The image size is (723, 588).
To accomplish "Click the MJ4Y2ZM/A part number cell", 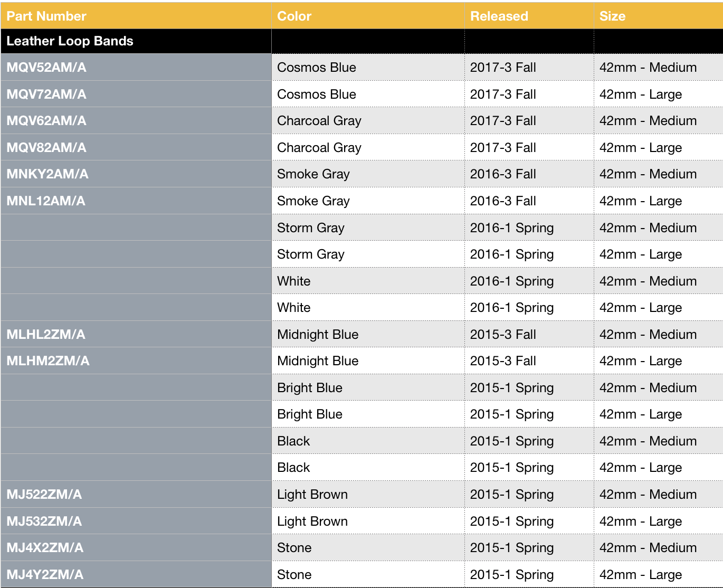I will (x=45, y=575).
